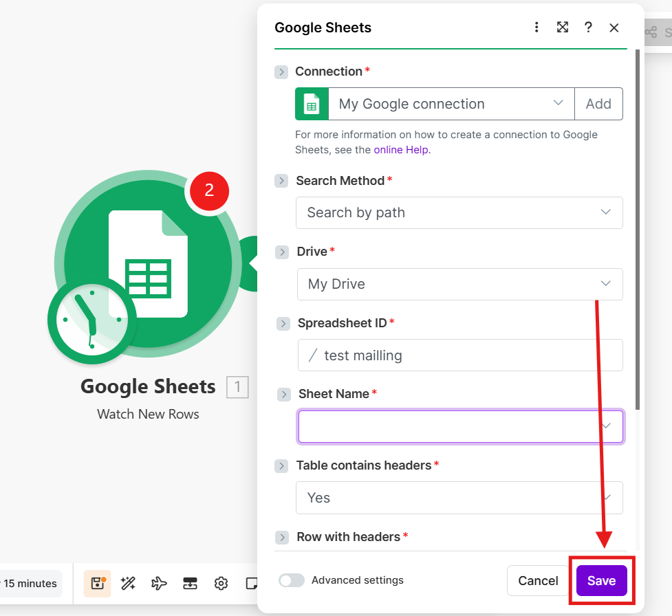
Task: Open help with the question mark icon
Action: coord(588,27)
